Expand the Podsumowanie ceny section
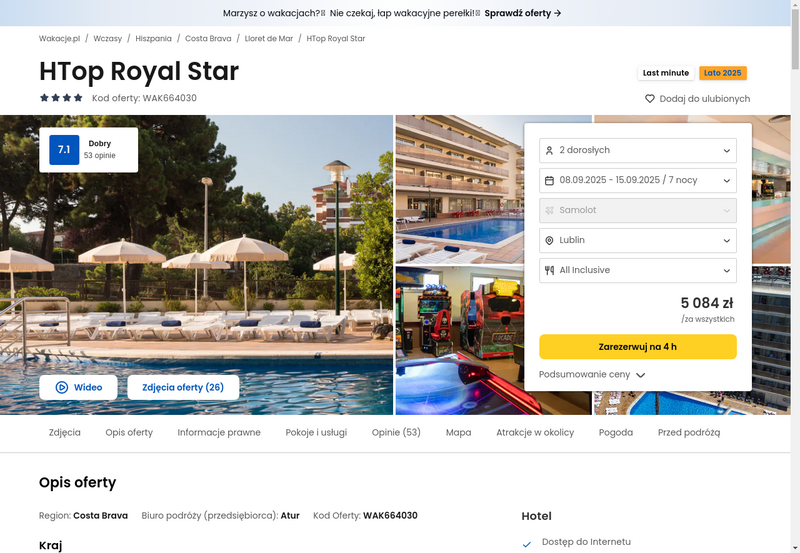800x553 pixels. (x=592, y=374)
